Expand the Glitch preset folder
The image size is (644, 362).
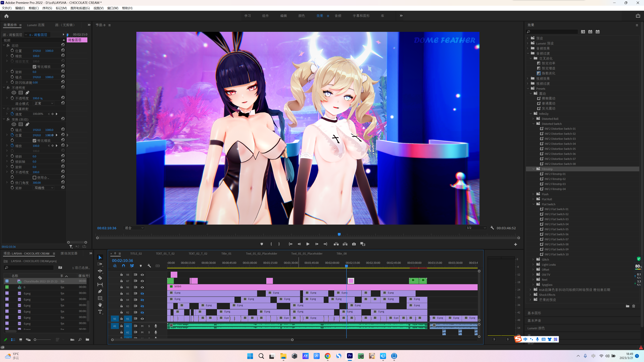point(533,260)
